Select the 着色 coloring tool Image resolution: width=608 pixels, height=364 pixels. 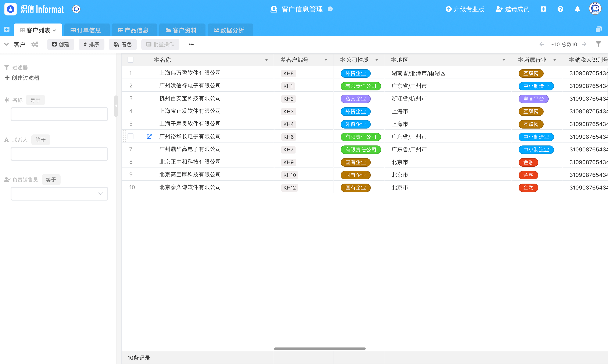click(x=123, y=44)
